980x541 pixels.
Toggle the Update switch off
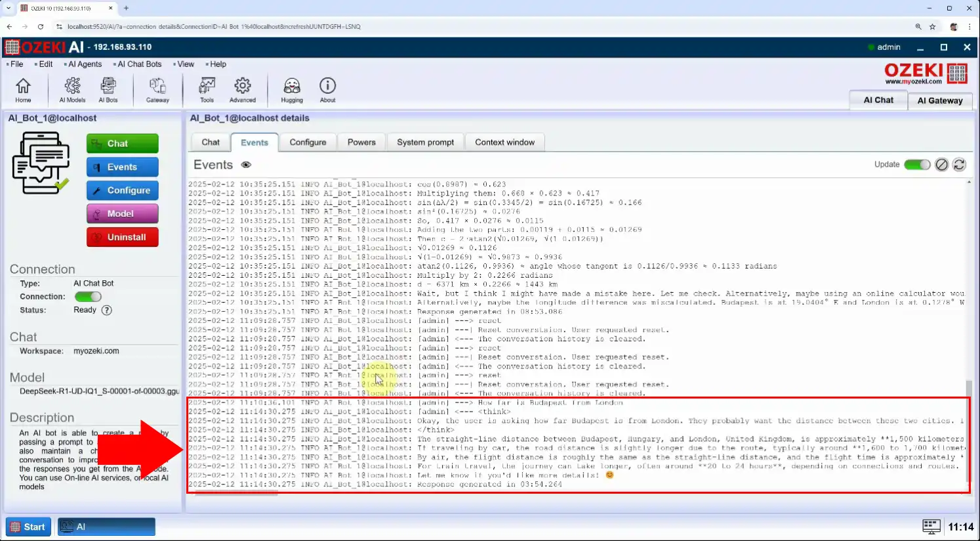click(917, 164)
